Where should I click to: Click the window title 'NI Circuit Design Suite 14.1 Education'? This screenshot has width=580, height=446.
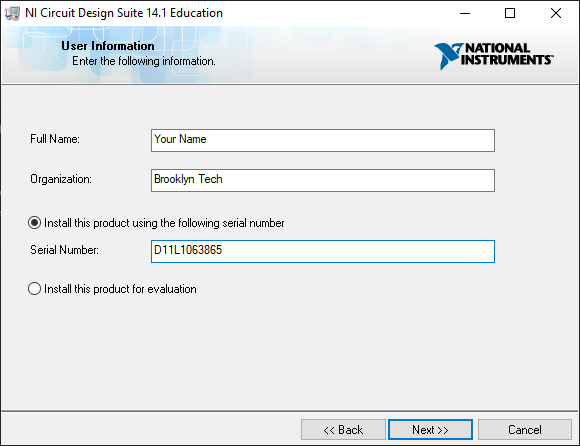pos(124,13)
